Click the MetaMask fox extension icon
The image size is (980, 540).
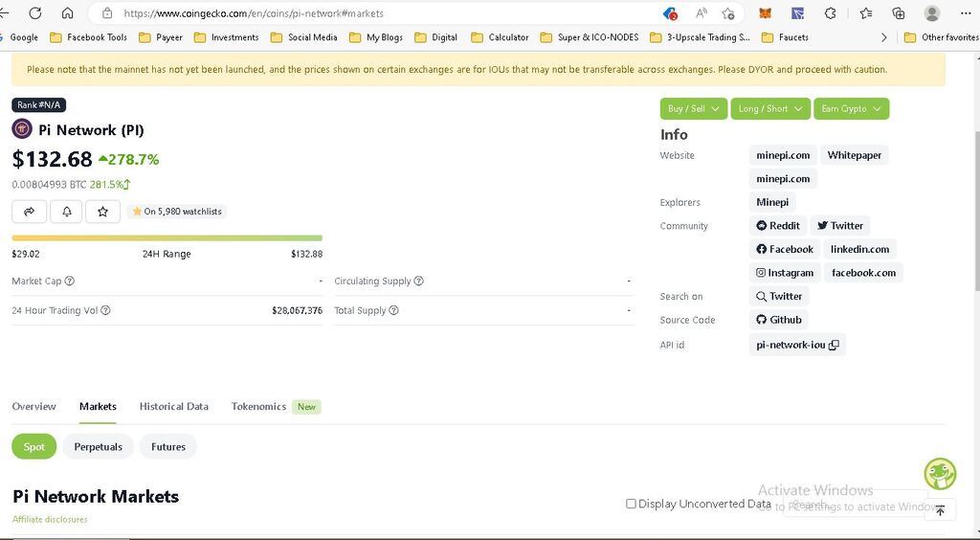click(765, 13)
